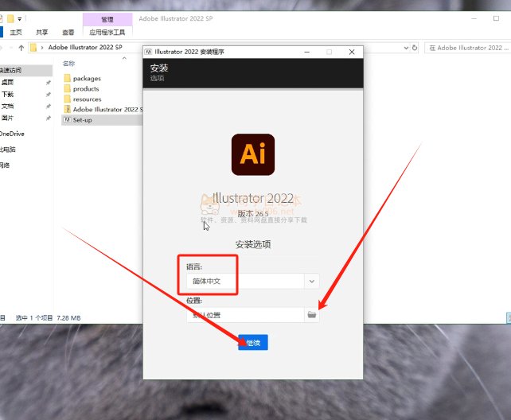Image resolution: width=511 pixels, height=420 pixels.
Task: Click the installer title bar app icon
Action: pyautogui.click(x=149, y=52)
